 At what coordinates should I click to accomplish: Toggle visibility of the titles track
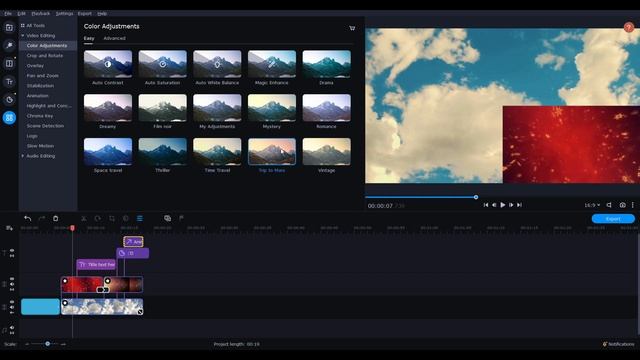point(12,250)
